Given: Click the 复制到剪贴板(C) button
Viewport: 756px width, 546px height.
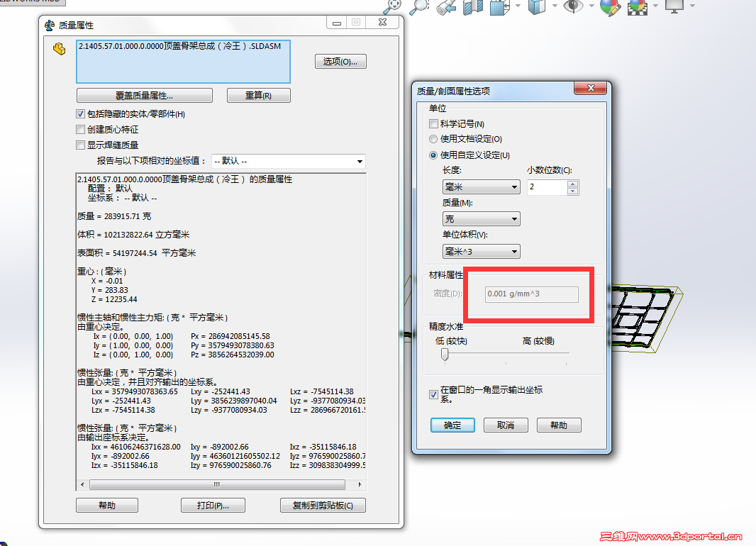Looking at the screenshot, I should (323, 506).
